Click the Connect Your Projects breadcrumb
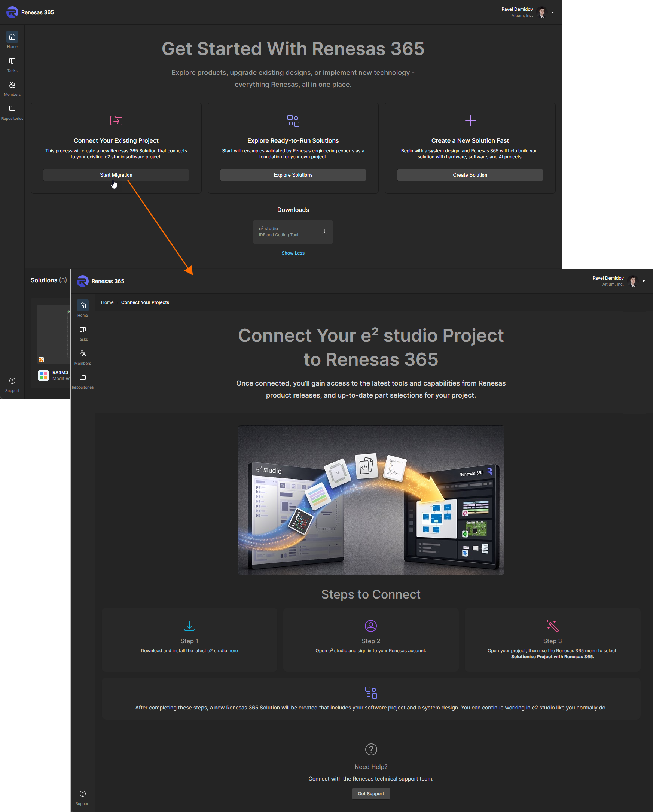The height and width of the screenshot is (812, 653). click(x=145, y=302)
